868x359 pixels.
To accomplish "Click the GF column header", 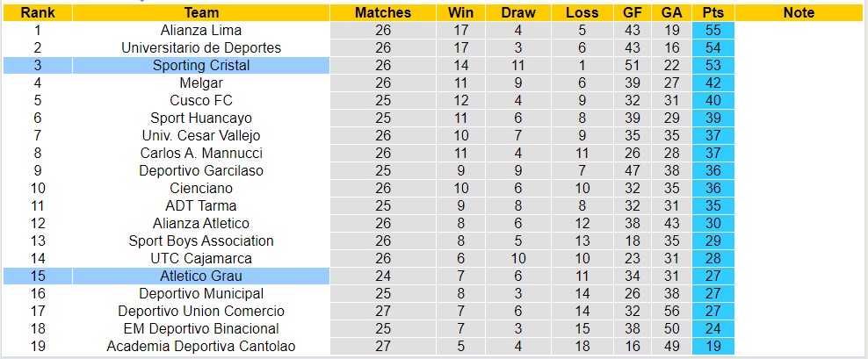I will [632, 12].
